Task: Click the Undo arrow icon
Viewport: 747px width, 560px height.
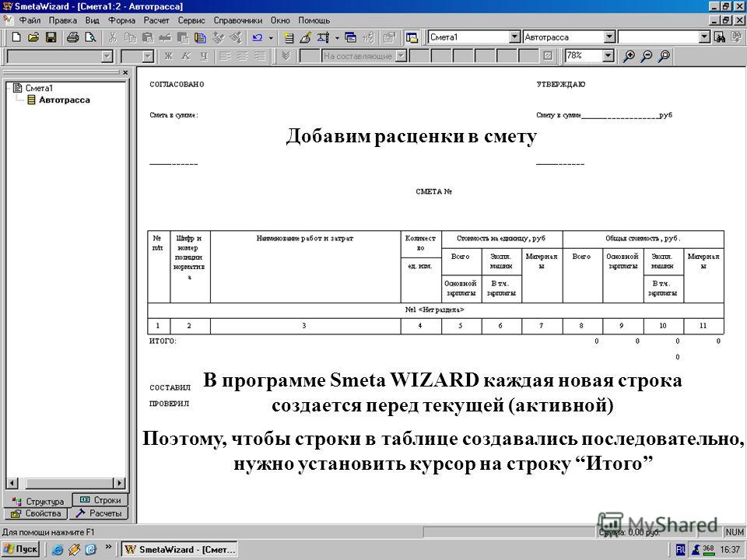Action: coord(258,37)
